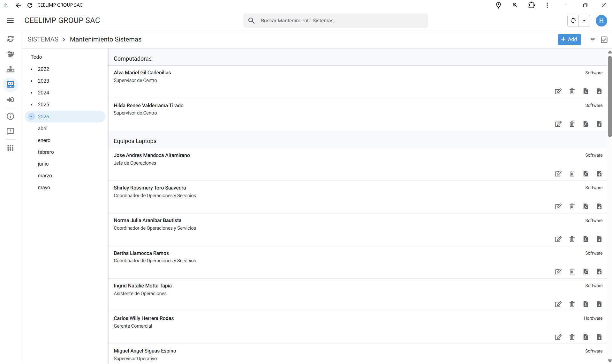Open PDF for Jose Andres Mendoza Altamirano
The width and height of the screenshot is (612, 364).
click(586, 174)
